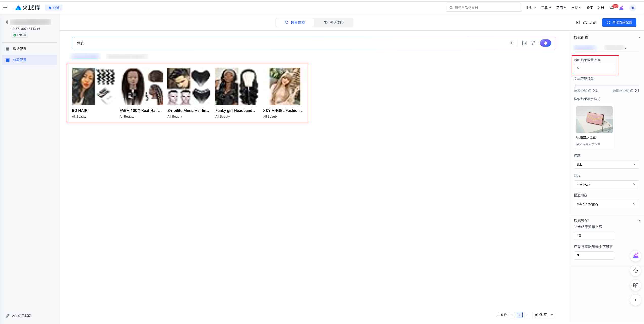The image size is (644, 324).
Task: Open the image_url field dropdown
Action: click(606, 184)
